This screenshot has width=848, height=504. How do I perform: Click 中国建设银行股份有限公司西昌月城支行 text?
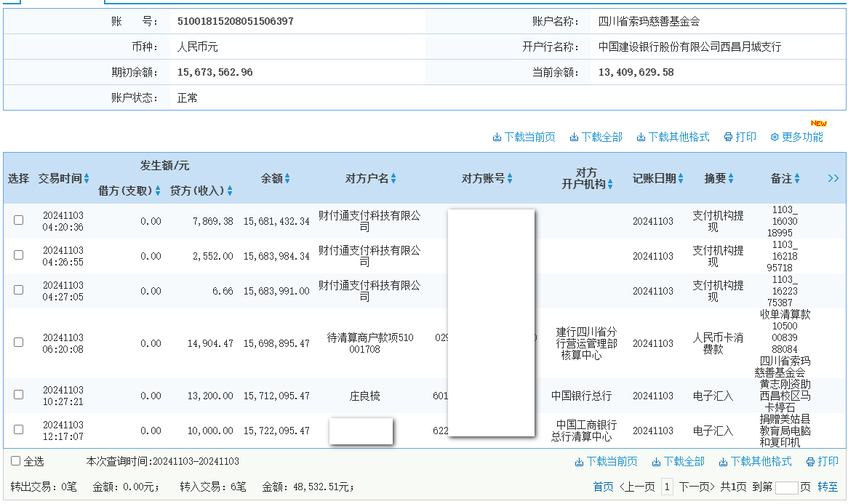[689, 47]
